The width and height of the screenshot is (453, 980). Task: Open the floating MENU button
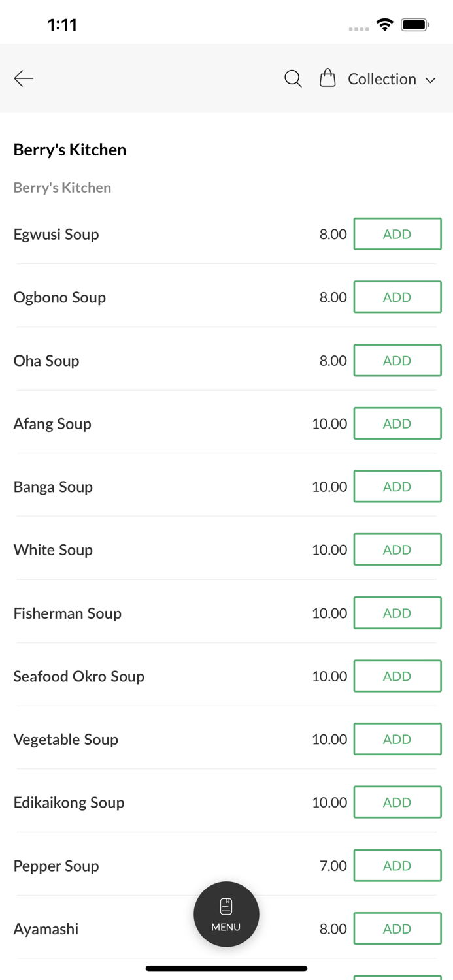226,914
